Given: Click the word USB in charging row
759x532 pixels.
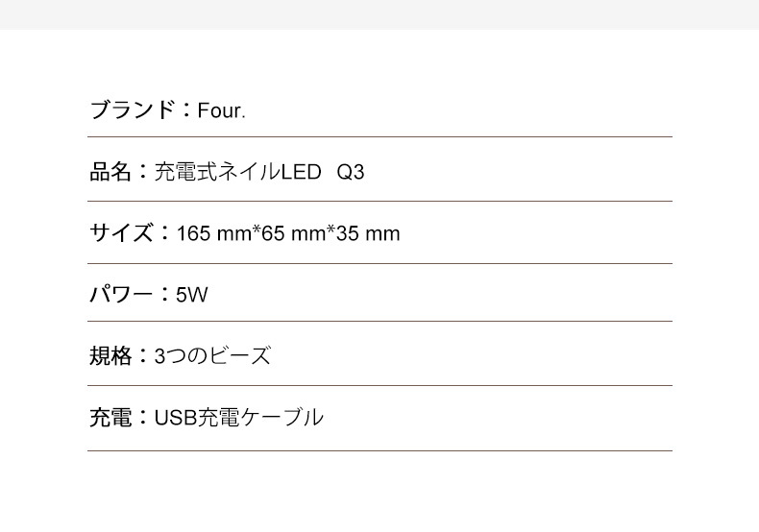Looking at the screenshot, I should click(175, 419).
